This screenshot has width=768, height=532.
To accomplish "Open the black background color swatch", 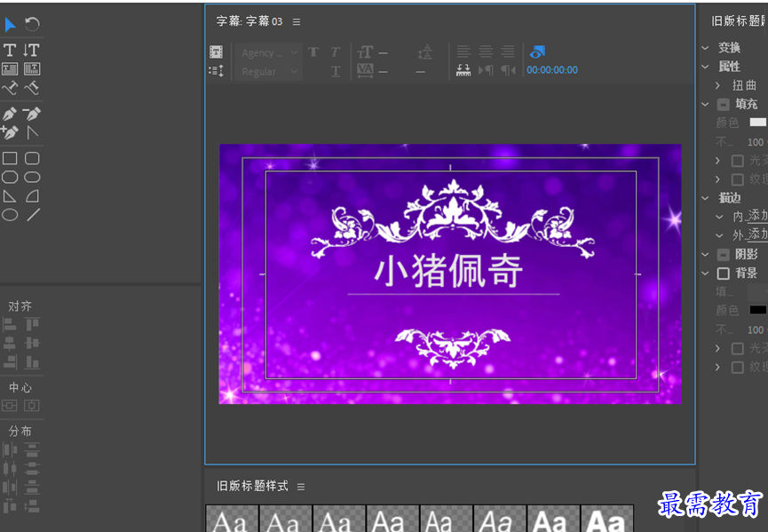I will (x=757, y=310).
